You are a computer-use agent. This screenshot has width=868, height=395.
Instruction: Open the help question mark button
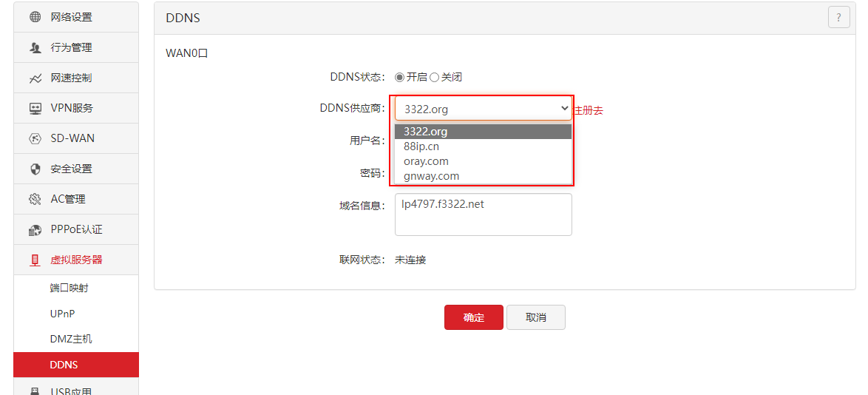[838, 16]
